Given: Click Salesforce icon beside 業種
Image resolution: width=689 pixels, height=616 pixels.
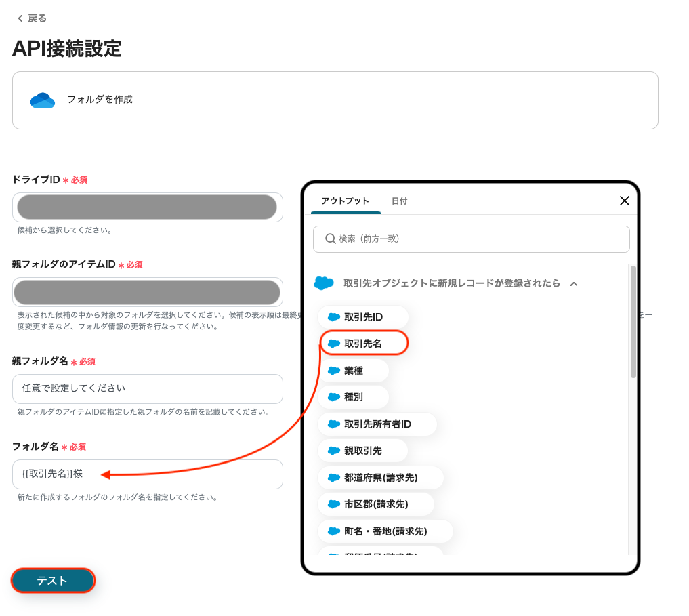Looking at the screenshot, I should pos(334,371).
